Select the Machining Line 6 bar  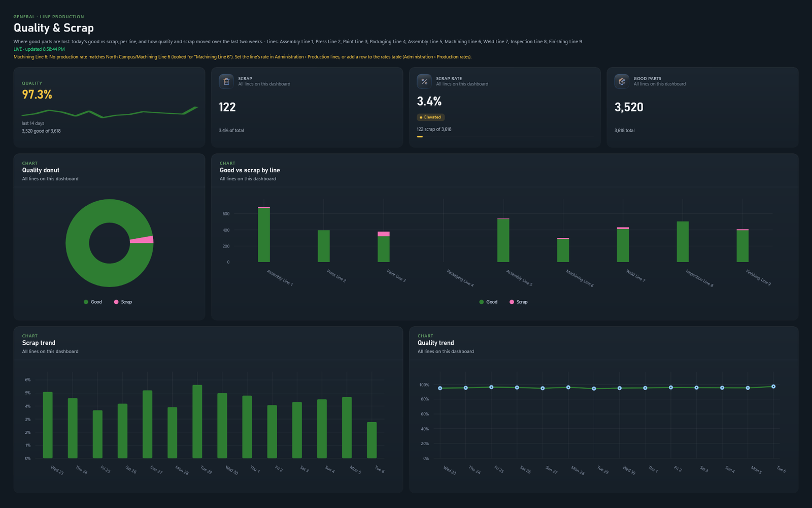[563, 250]
